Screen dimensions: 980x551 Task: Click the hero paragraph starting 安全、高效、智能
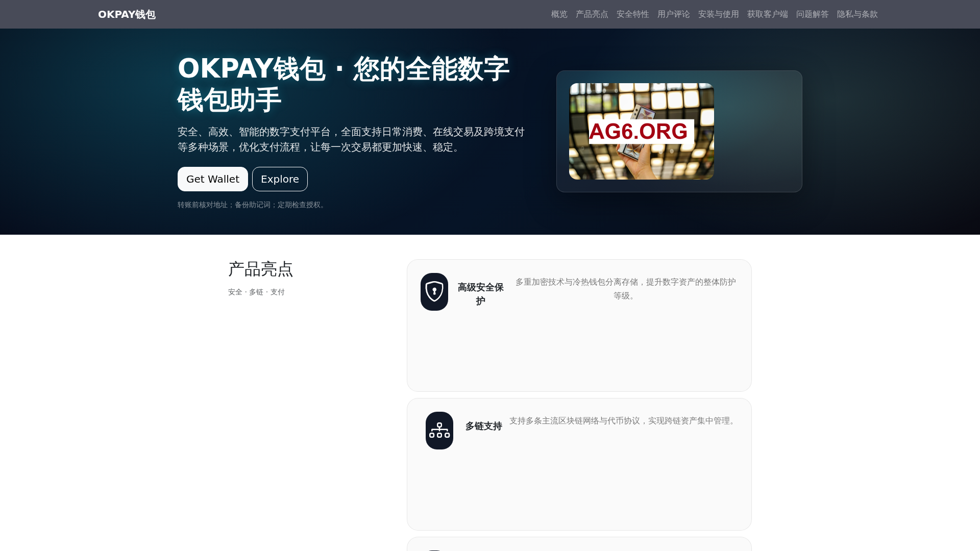coord(351,139)
